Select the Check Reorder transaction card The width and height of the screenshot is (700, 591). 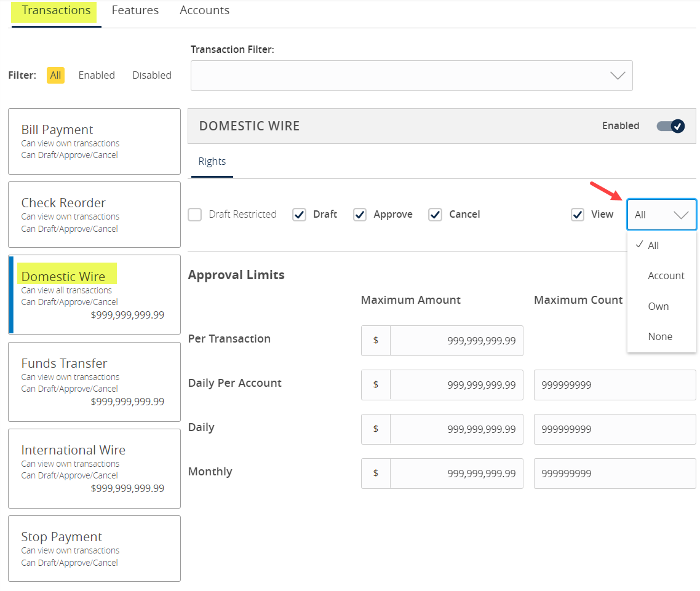[x=94, y=215]
